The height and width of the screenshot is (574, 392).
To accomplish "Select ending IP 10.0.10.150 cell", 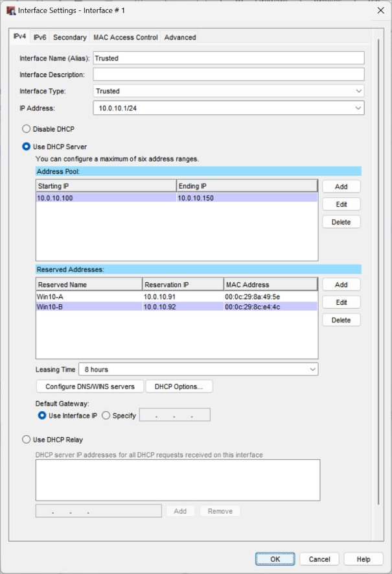I will click(x=247, y=198).
